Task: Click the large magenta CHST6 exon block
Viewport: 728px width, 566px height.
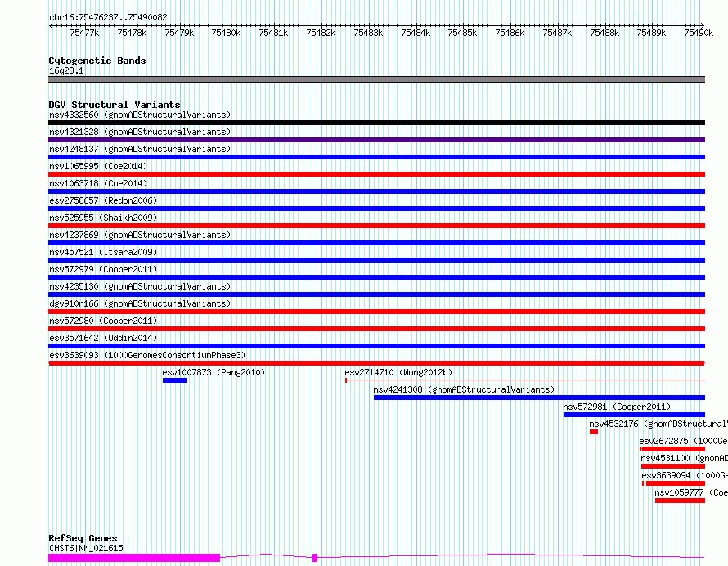Action: point(134,558)
